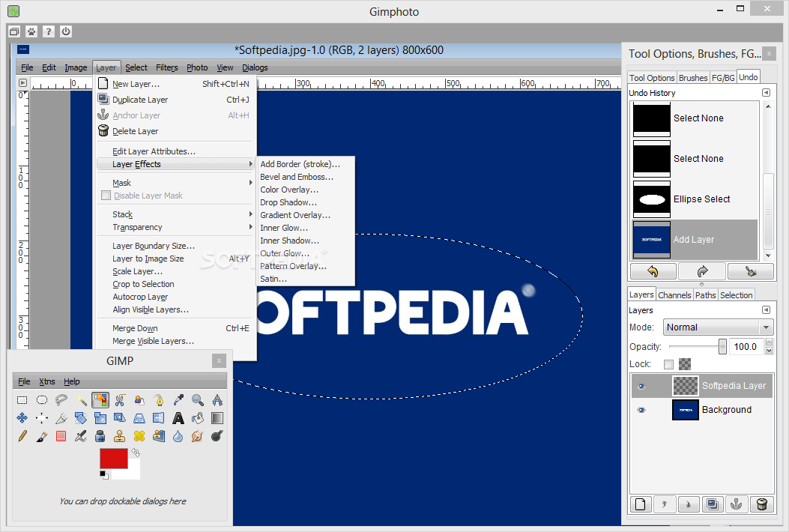Select the Pencil tool
This screenshot has width=789, height=532.
pyautogui.click(x=22, y=436)
